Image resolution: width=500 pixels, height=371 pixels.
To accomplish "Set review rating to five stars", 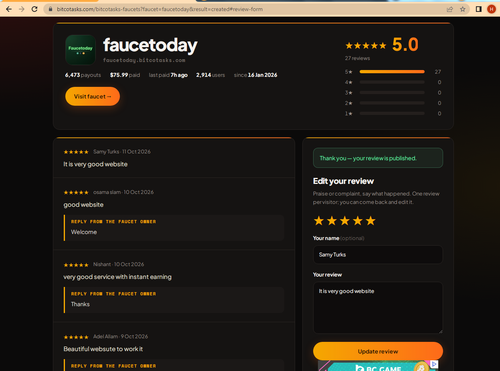I will pos(371,221).
